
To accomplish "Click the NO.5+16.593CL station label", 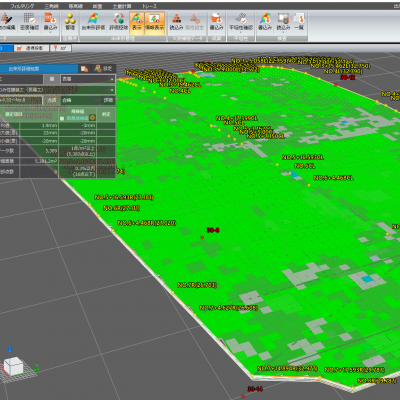I will coord(303,157).
